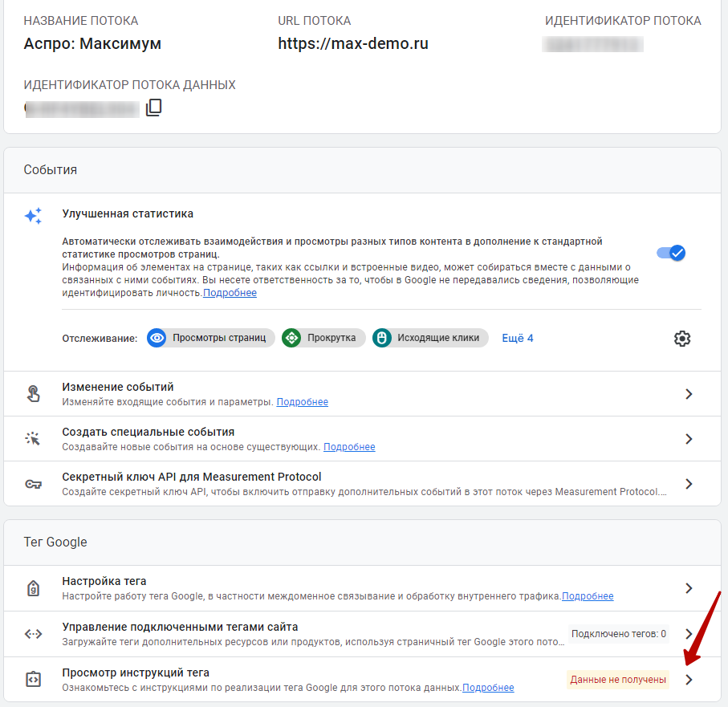Click the mouse icon in Исходящие клики
Screen dimensions: 728x707
[381, 338]
